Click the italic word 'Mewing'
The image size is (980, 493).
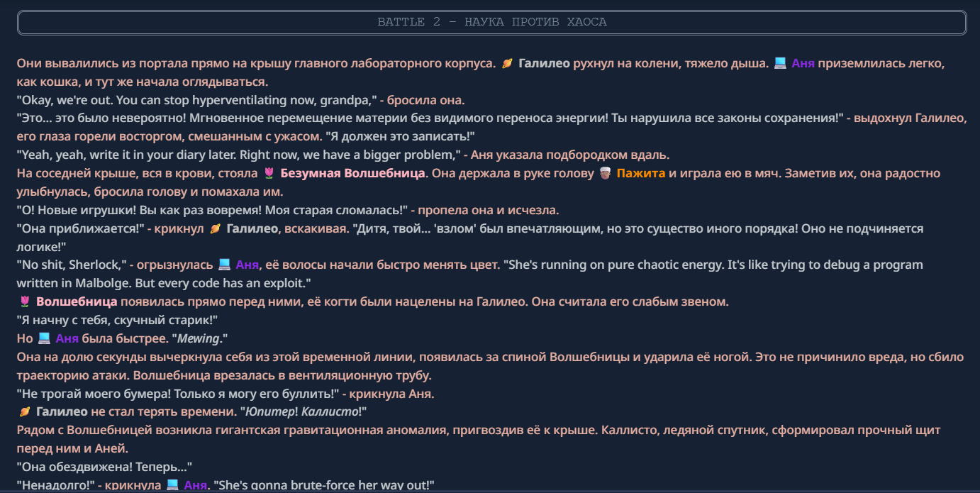199,338
